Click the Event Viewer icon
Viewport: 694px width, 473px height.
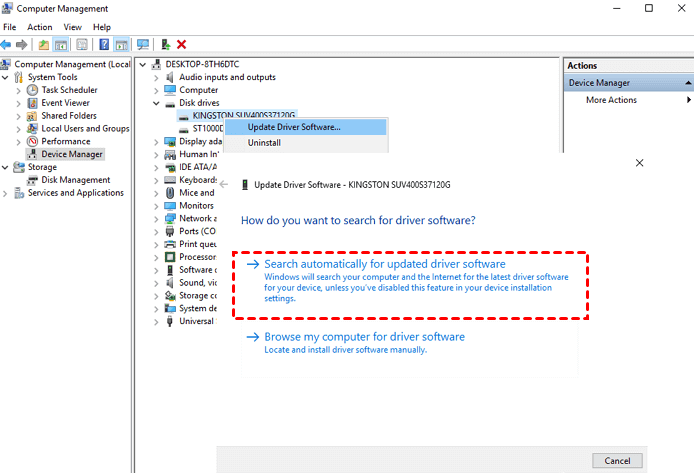pos(32,103)
